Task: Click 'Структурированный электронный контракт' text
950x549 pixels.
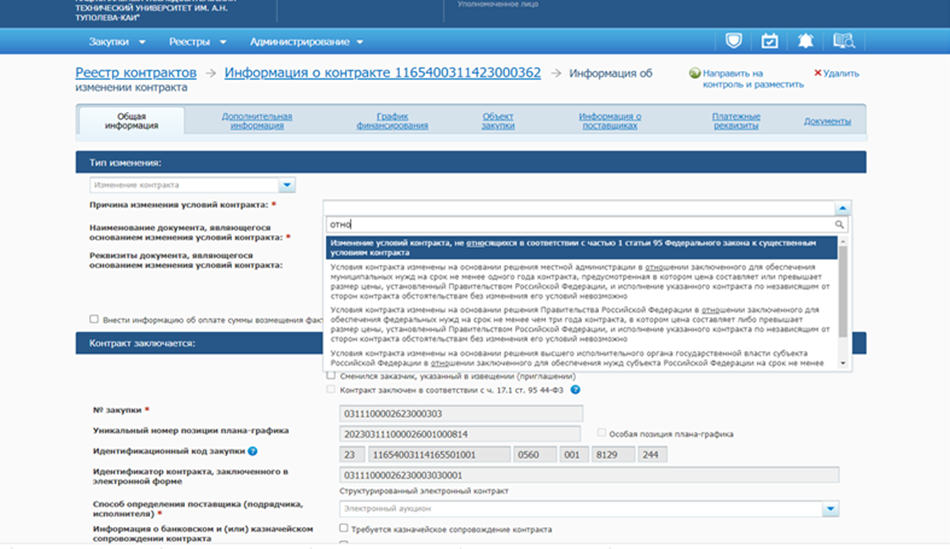Action: tap(424, 491)
